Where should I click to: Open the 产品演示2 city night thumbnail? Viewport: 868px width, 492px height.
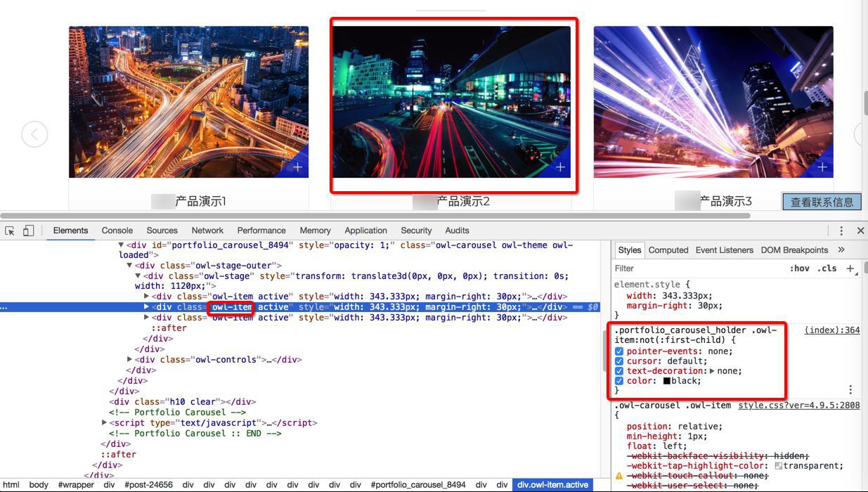coord(451,102)
